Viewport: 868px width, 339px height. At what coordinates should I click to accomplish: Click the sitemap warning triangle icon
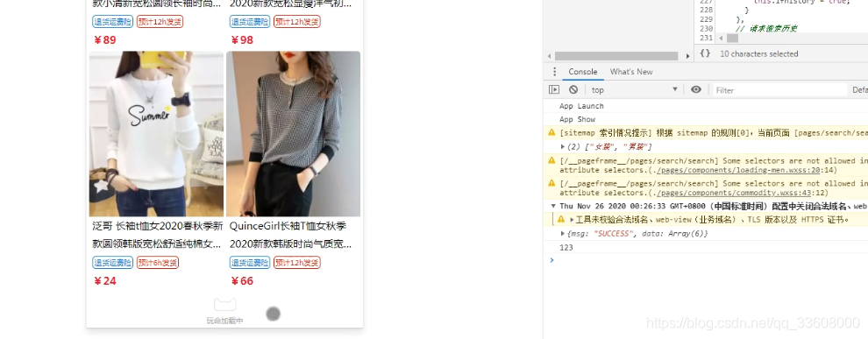[551, 133]
